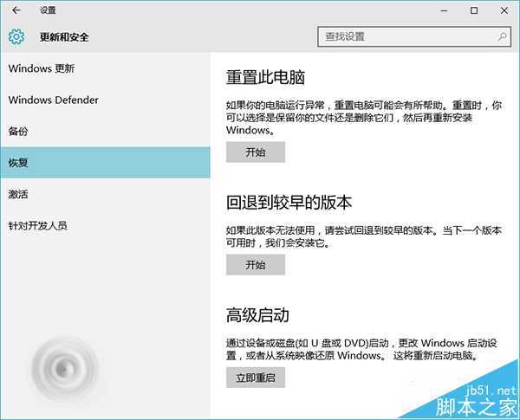Click the settings gear icon

click(x=16, y=36)
